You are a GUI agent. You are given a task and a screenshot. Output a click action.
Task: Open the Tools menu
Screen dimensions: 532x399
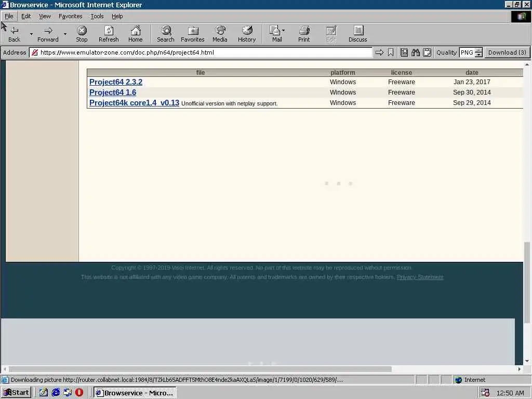97,16
